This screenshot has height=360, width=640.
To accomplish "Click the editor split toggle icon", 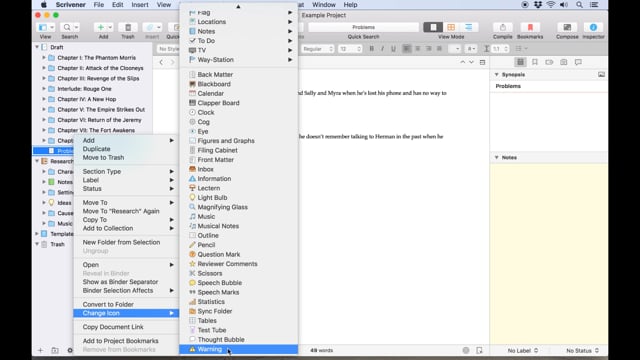I will tap(482, 62).
